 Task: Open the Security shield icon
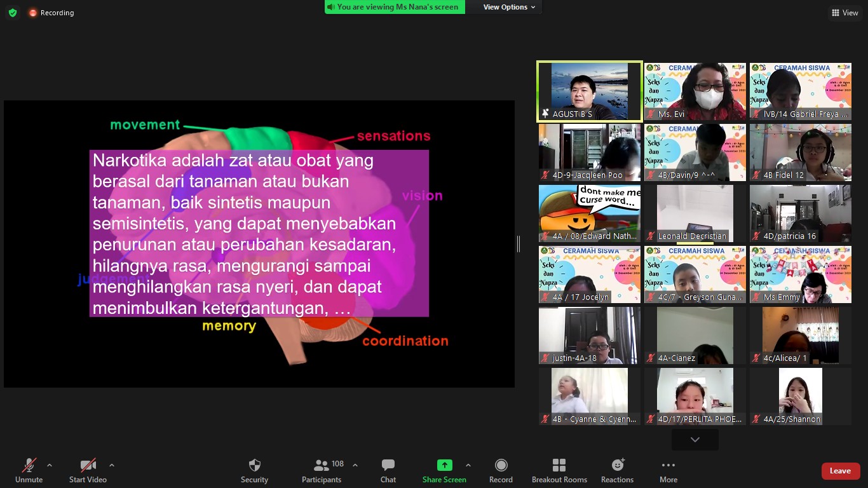coord(254,465)
